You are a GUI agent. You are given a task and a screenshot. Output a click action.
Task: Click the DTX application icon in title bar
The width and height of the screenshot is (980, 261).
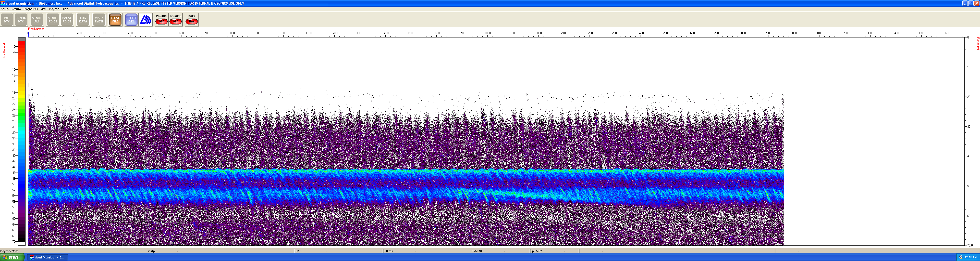3,3
